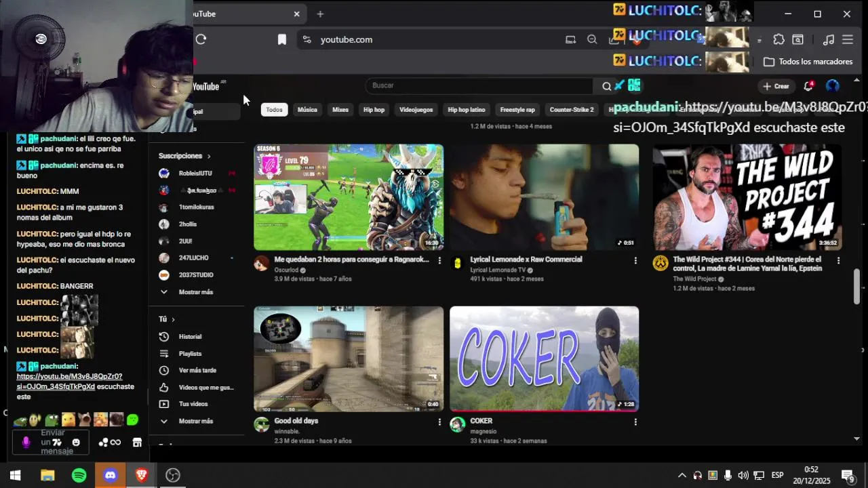
Task: Open options menu for The Wild Project #344
Action: pyautogui.click(x=838, y=260)
